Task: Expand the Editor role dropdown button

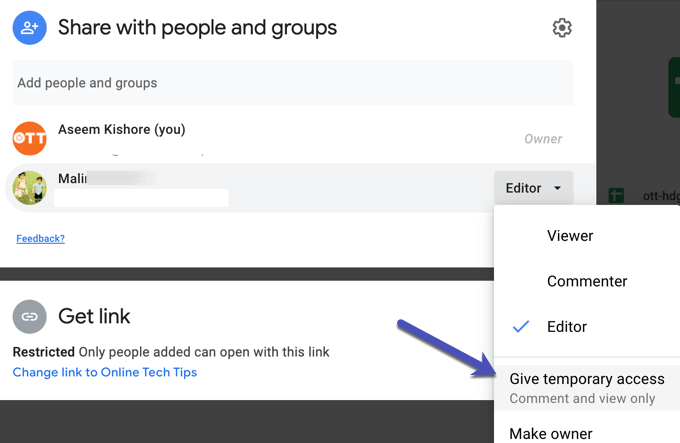Action: [533, 187]
